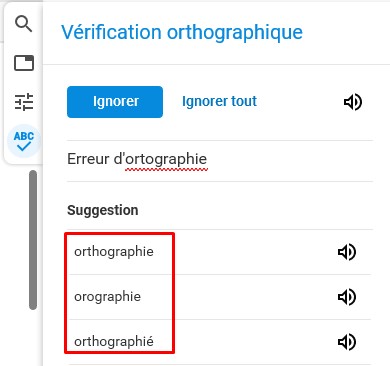Click empty header space right of title
The image size is (390, 366).
(345, 33)
